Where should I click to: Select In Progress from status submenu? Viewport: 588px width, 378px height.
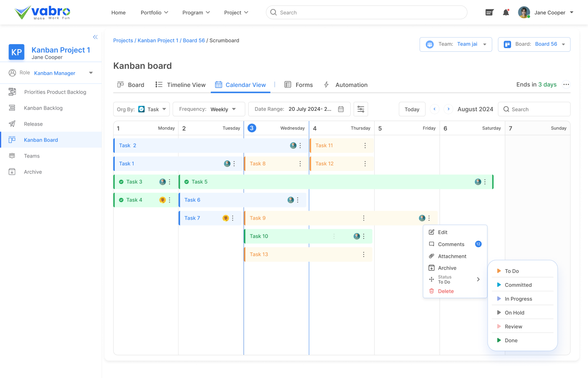click(x=518, y=299)
